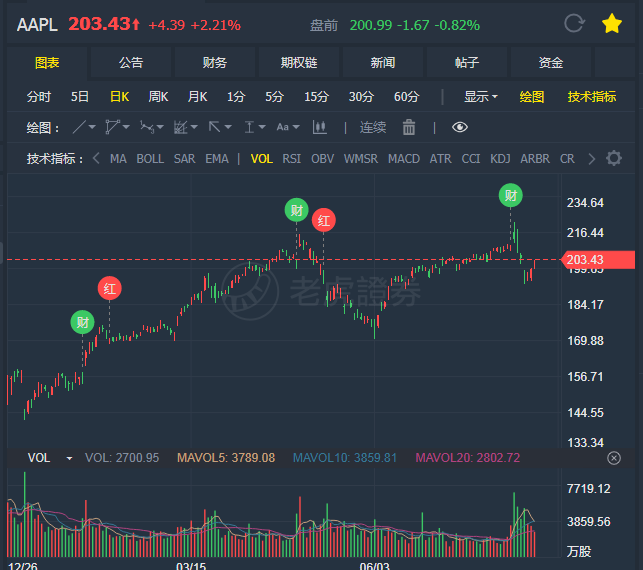The image size is (643, 570).
Task: Open the VOL sub-chart indicator dropdown
Action: coord(69,458)
